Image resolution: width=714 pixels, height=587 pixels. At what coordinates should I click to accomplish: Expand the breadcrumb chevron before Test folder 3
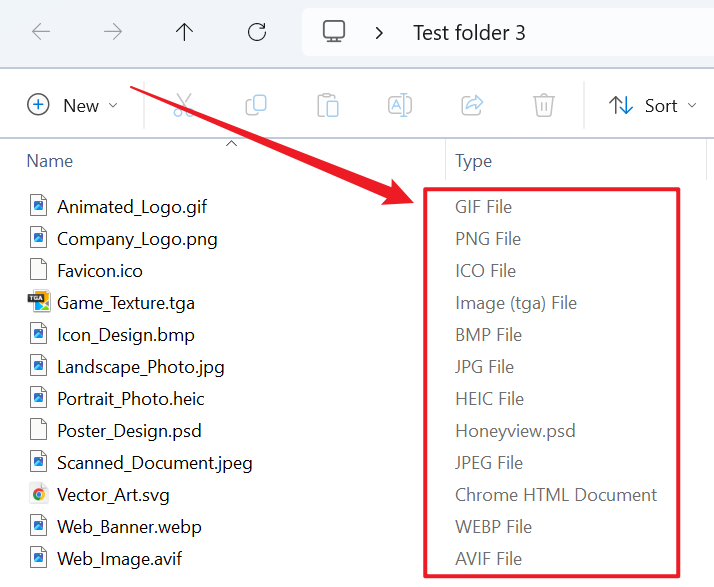click(379, 33)
